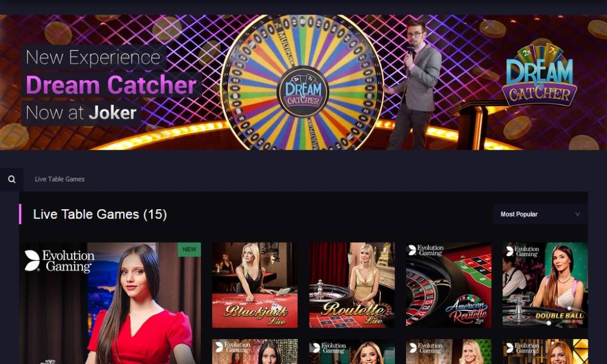This screenshot has width=607, height=364.
Task: Open the second-row game below Double Ball
Action: pos(545,352)
